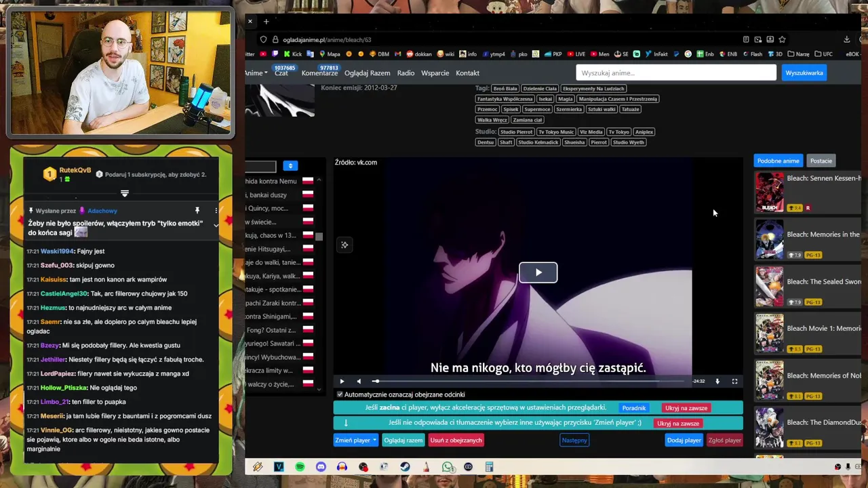Select the 'Broń Biała' tag
868x488 pixels.
pos(505,88)
